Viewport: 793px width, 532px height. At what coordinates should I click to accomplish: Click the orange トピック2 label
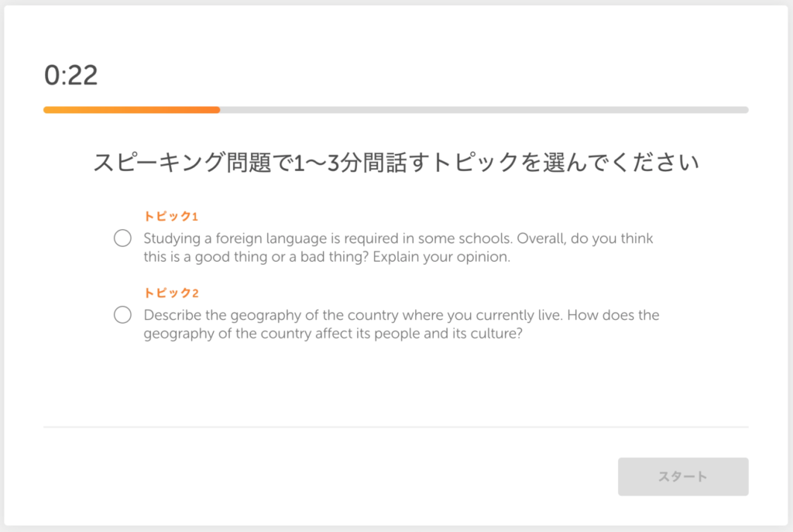coord(171,293)
